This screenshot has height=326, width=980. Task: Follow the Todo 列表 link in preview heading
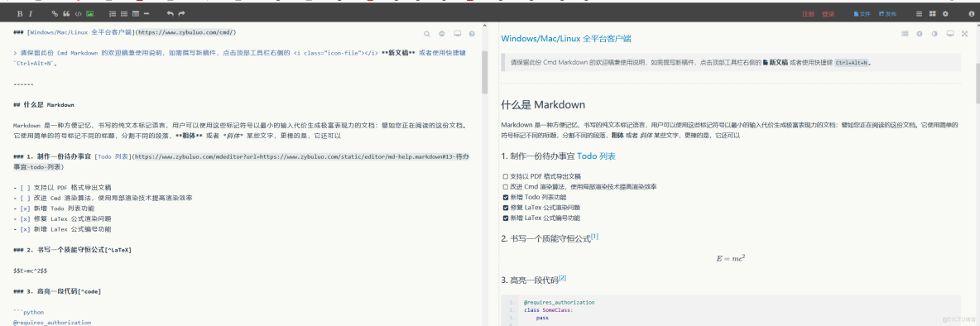[x=596, y=156]
